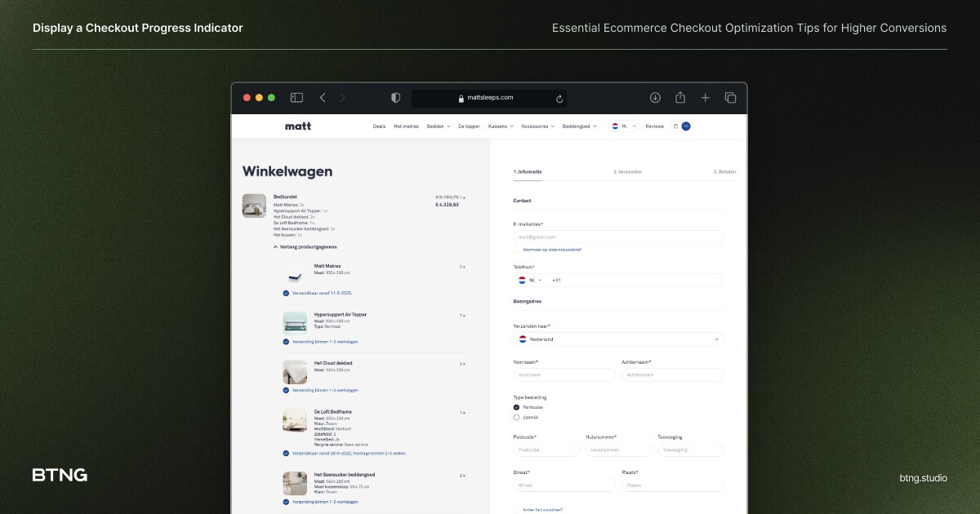Image resolution: width=980 pixels, height=514 pixels.
Task: Tick the Abonneer op onze nieuwsbrief checkbox
Action: point(516,250)
